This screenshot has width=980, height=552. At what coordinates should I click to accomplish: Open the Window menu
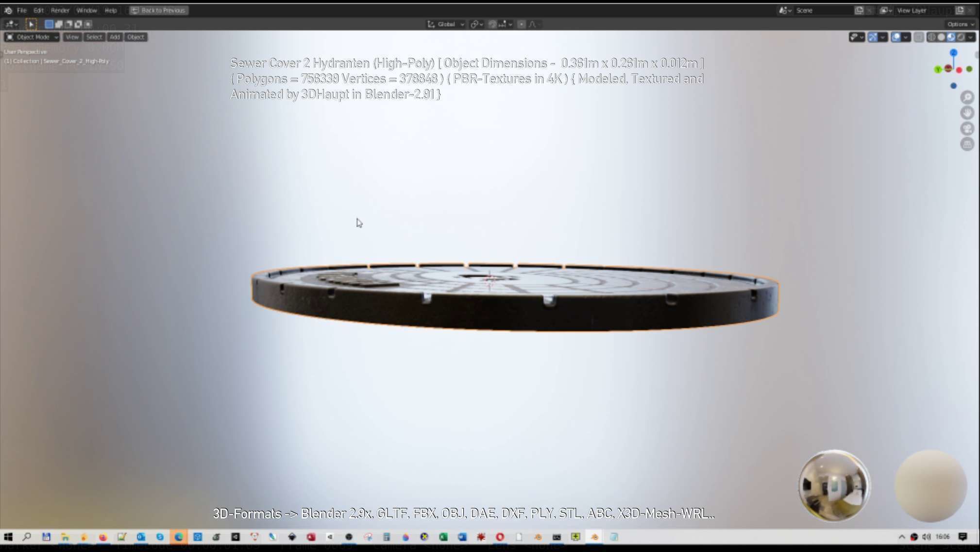[x=86, y=10]
